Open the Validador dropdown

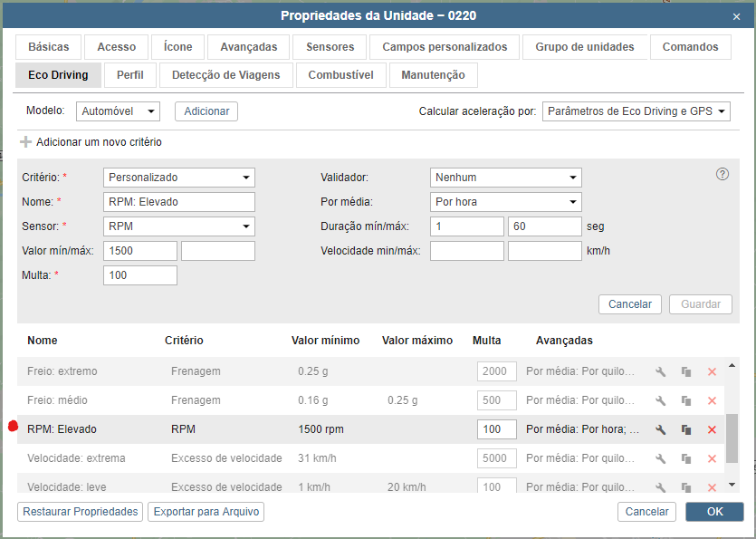505,178
